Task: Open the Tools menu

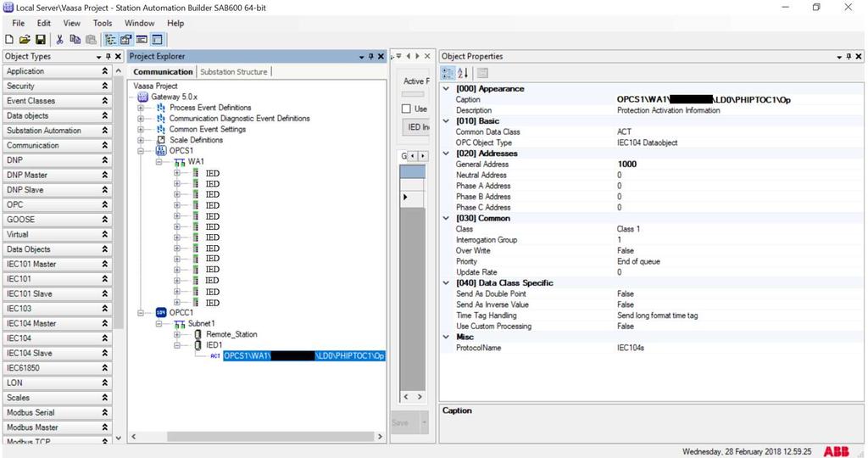Action: [103, 23]
